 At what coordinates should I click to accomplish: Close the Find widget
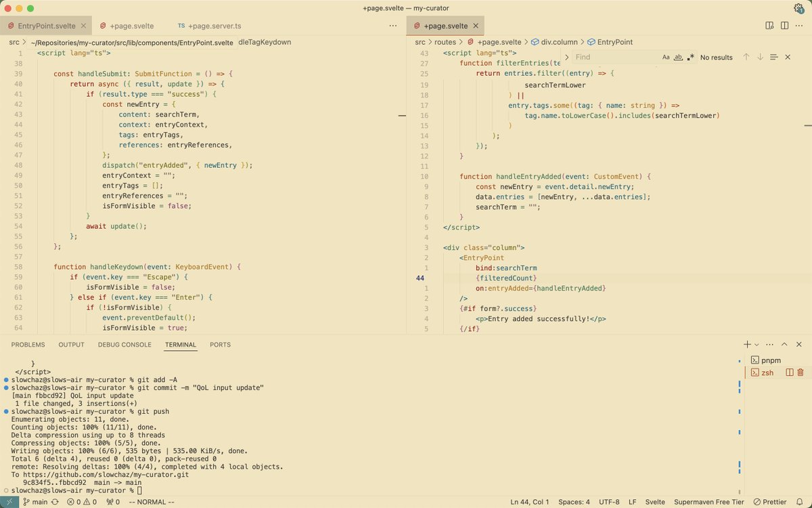pyautogui.click(x=788, y=57)
